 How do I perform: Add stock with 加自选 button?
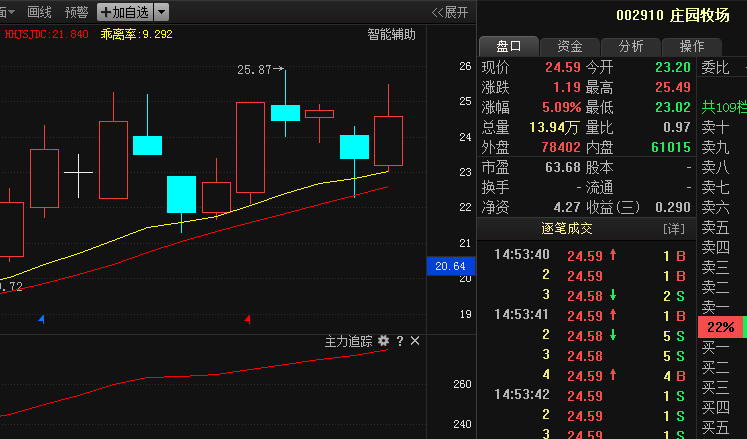coord(125,12)
